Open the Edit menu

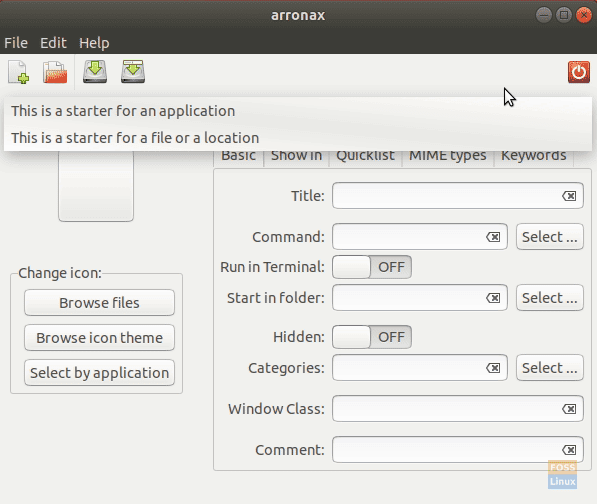point(53,43)
